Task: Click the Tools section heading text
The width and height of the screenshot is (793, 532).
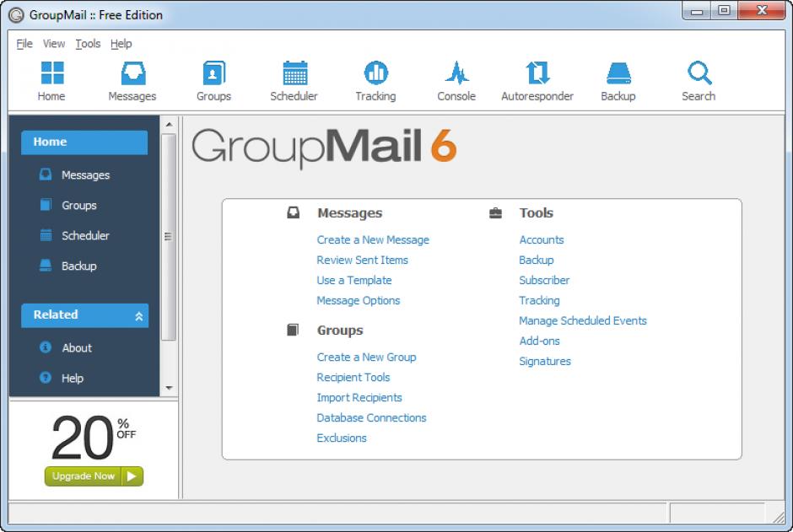Action: [x=537, y=213]
